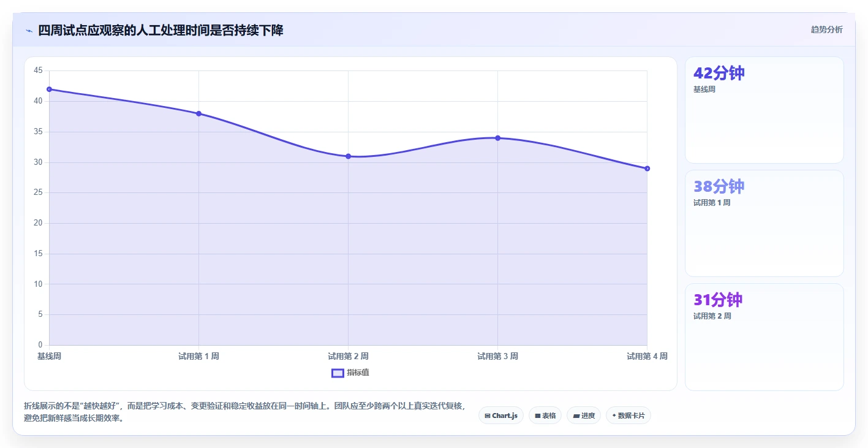Image resolution: width=868 pixels, height=448 pixels.
Task: Click the 指标值 legend label
Action: [x=358, y=373]
